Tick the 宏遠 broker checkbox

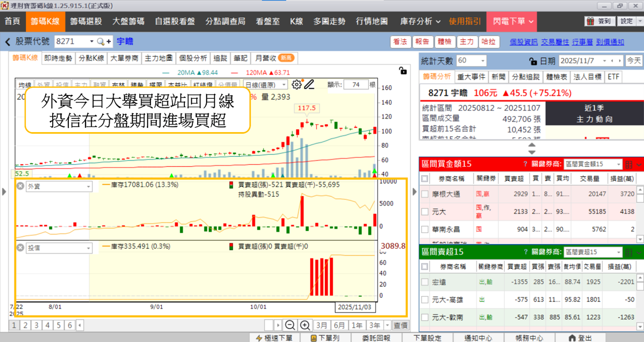click(425, 282)
